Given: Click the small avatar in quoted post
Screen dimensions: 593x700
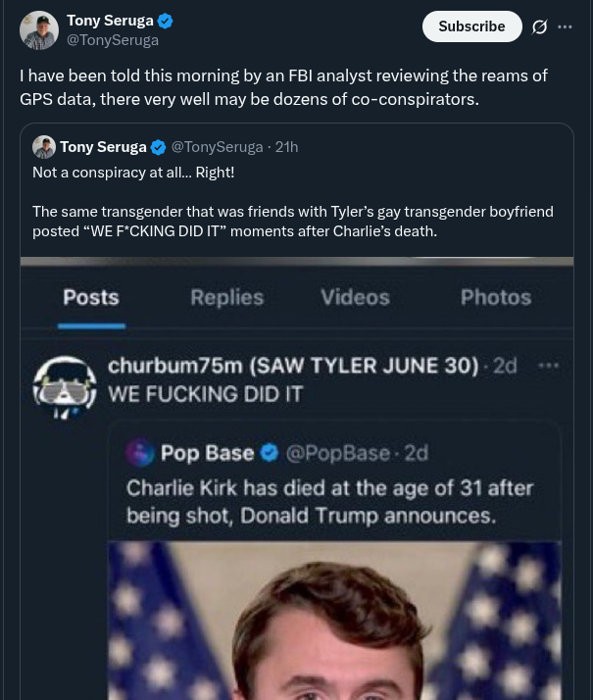Looking at the screenshot, I should click(44, 147).
